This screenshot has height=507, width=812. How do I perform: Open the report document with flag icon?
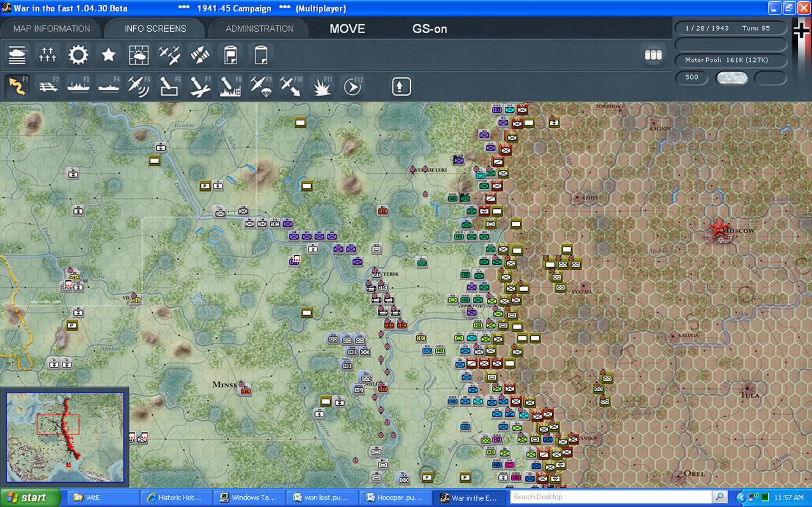pyautogui.click(x=231, y=55)
